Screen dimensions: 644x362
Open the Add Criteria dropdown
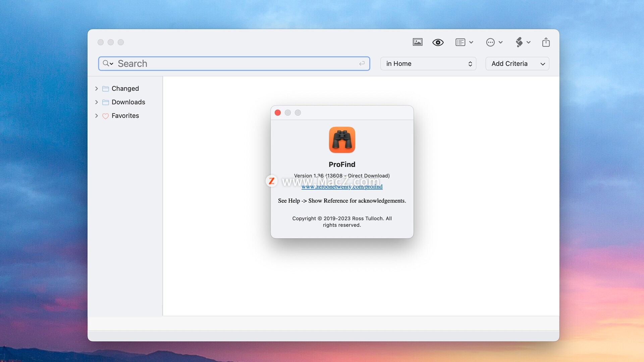coord(517,64)
